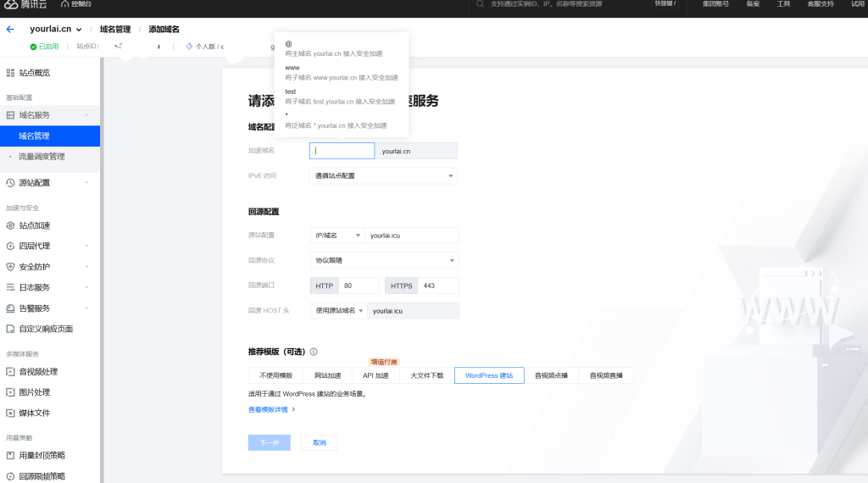Click the back arrow beside yourlai.cn
Image resolution: width=868 pixels, height=483 pixels.
[10, 30]
